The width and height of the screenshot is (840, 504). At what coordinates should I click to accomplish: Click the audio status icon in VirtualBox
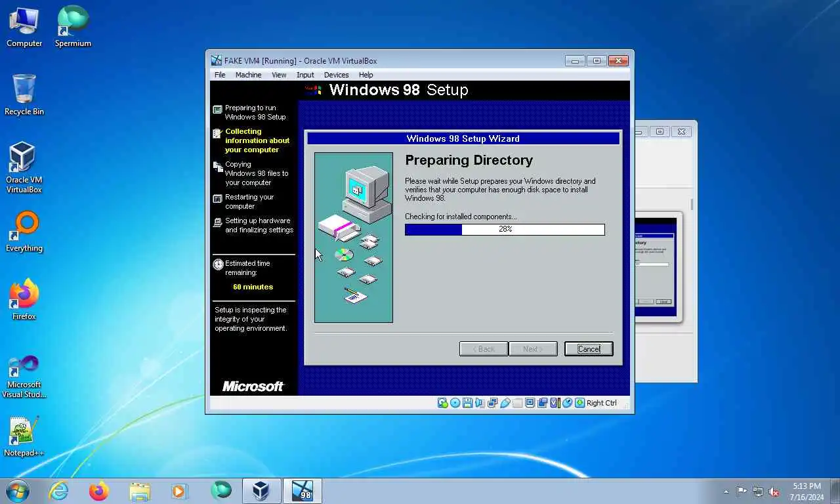point(480,403)
